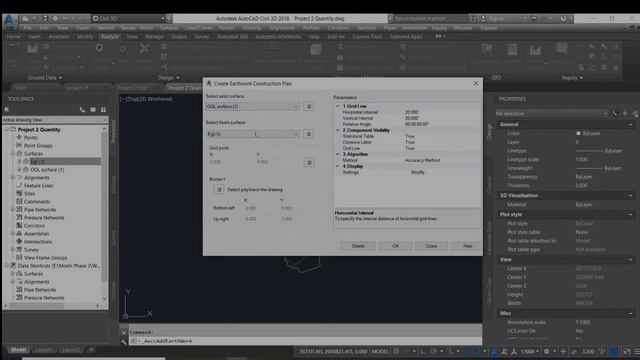Viewport: 640px width, 360px height.
Task: Click Modify value in Display Settings row
Action: tap(418, 172)
